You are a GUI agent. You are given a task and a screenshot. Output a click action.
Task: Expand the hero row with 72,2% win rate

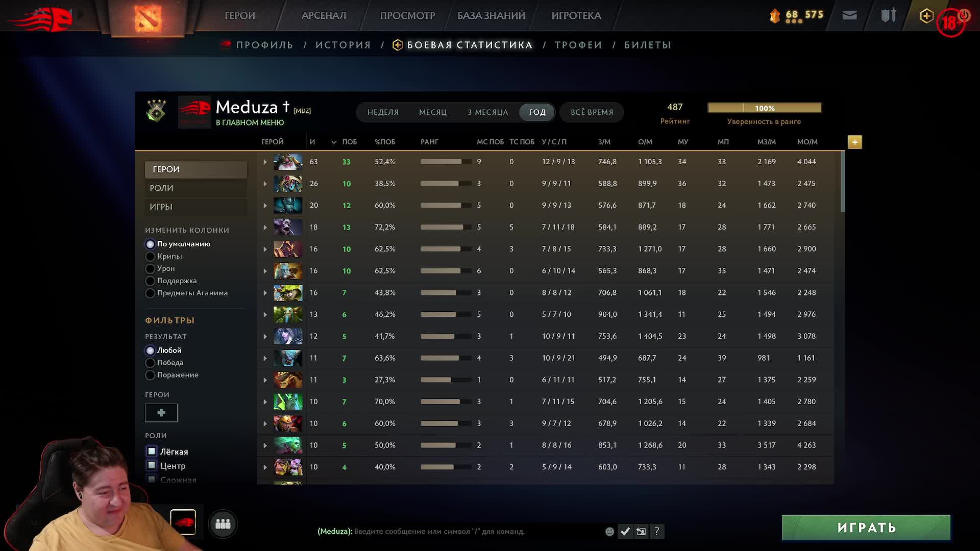pyautogui.click(x=265, y=228)
